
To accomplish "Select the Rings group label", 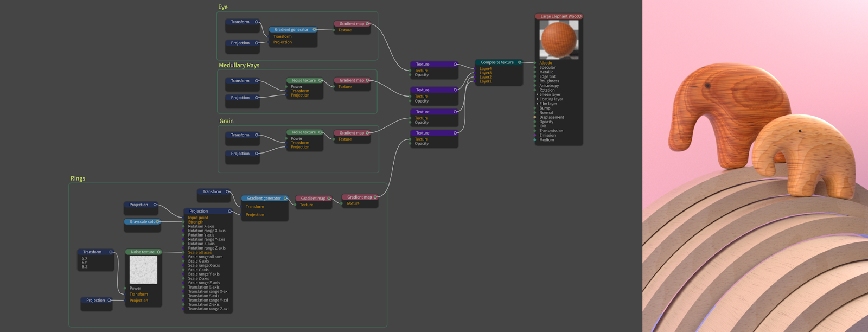I will pyautogui.click(x=78, y=178).
